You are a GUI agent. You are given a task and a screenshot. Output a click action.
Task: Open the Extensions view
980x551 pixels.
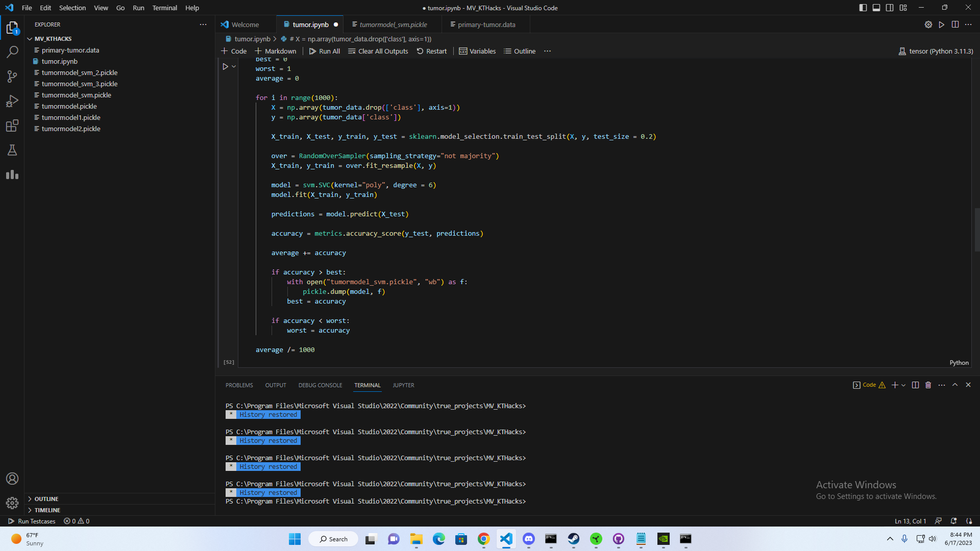click(12, 126)
